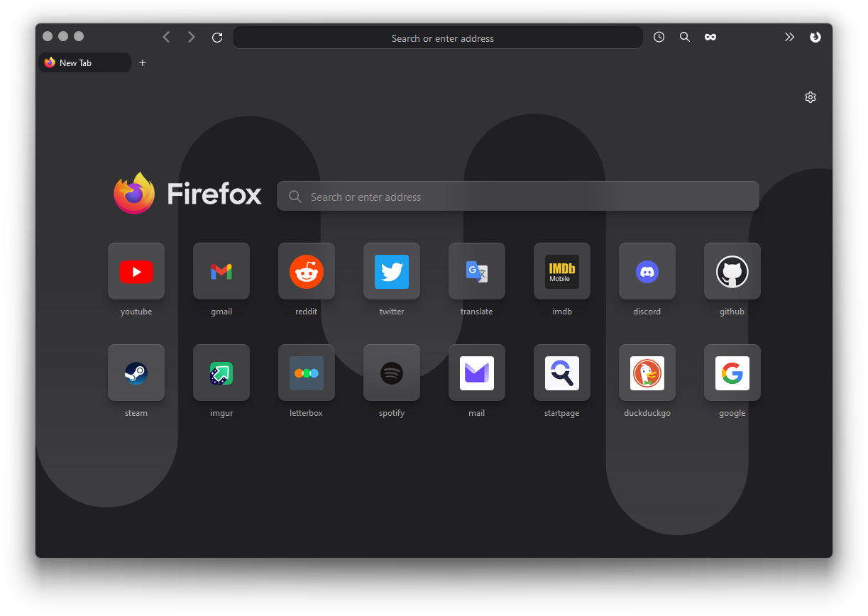
Task: Focus the new tab page search box
Action: [518, 197]
